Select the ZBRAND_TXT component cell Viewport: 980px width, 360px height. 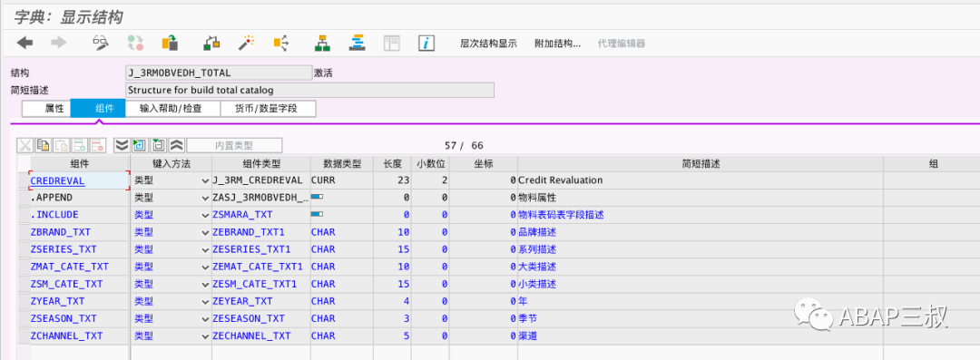[x=79, y=232]
